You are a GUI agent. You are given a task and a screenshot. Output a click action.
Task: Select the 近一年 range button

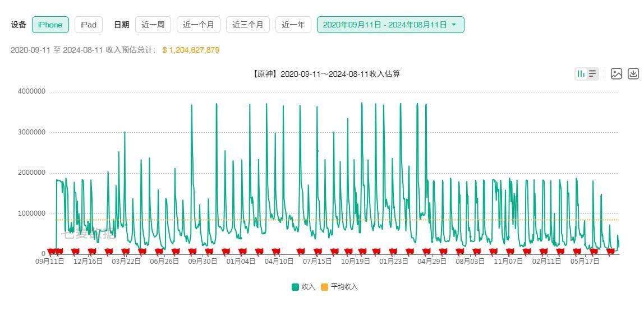(293, 25)
